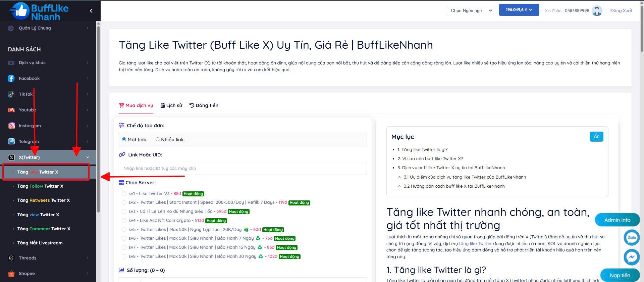Switch to Dòng tiền tab
Image resolution: width=644 pixels, height=282 pixels.
[204, 105]
